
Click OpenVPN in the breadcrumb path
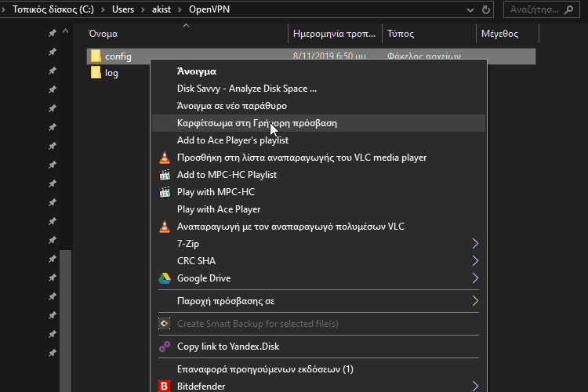coord(209,9)
